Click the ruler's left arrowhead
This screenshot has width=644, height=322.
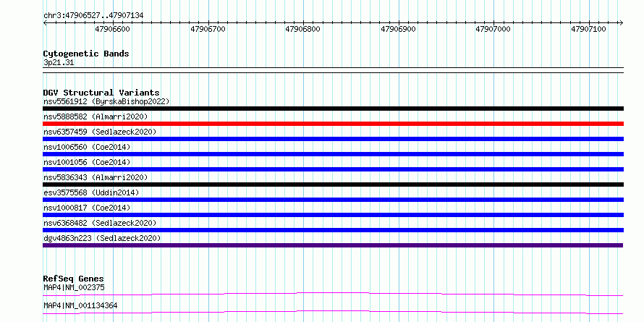(x=45, y=22)
